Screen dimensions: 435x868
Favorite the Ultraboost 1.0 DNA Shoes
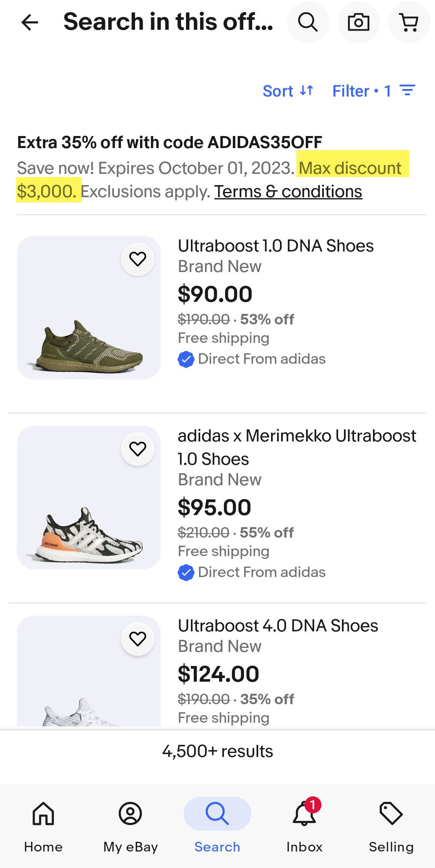(x=138, y=259)
